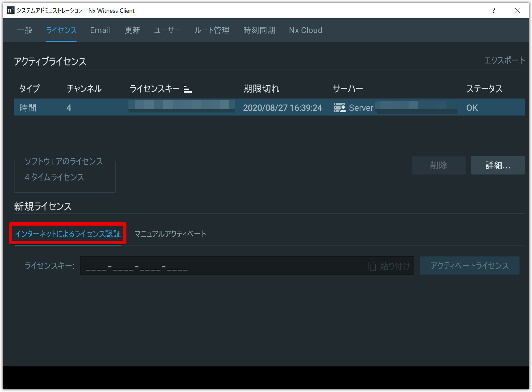Screen dimensions: 532x392
Task: Select the 時間 license type cell
Action: point(28,108)
